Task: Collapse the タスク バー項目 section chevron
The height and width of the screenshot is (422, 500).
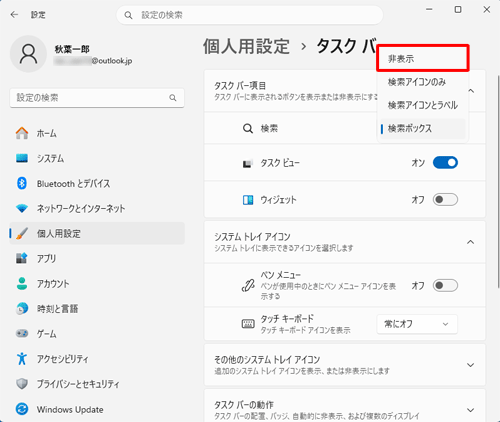Action: point(471,91)
